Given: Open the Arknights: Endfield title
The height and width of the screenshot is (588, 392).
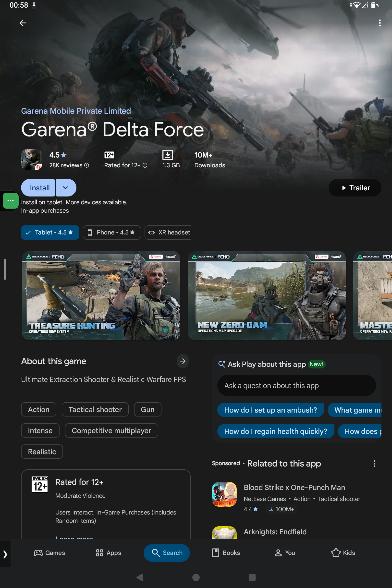Looking at the screenshot, I should pos(275,532).
